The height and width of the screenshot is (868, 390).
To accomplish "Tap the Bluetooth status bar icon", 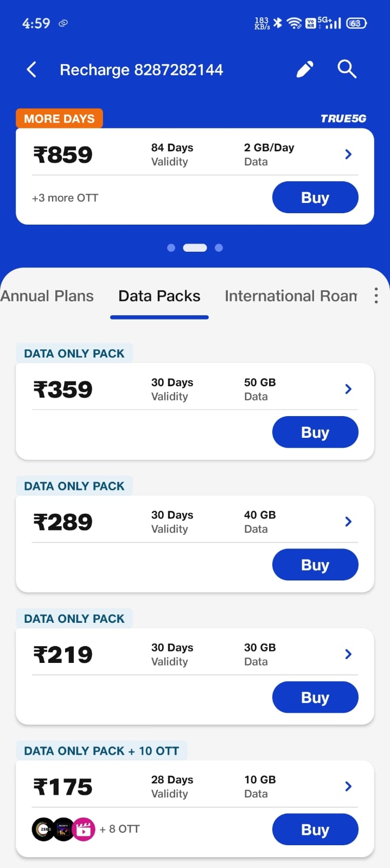I will pos(278,23).
